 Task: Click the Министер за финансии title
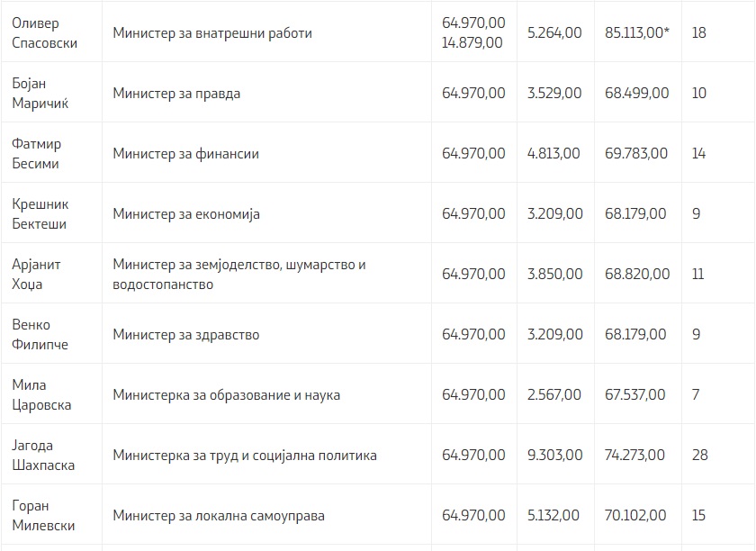(185, 153)
